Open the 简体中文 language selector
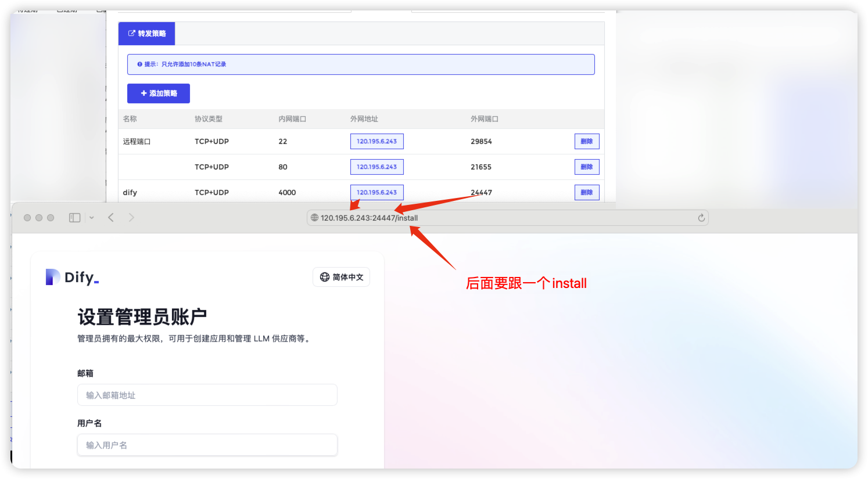Screen dimensions: 868x479 pyautogui.click(x=342, y=278)
